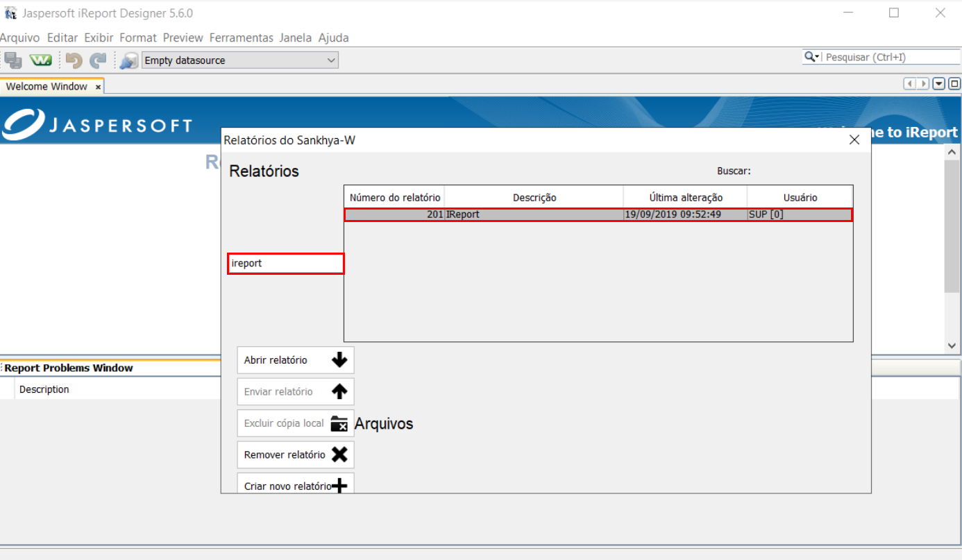Open the Format menu
The height and width of the screenshot is (560, 962).
(x=138, y=37)
